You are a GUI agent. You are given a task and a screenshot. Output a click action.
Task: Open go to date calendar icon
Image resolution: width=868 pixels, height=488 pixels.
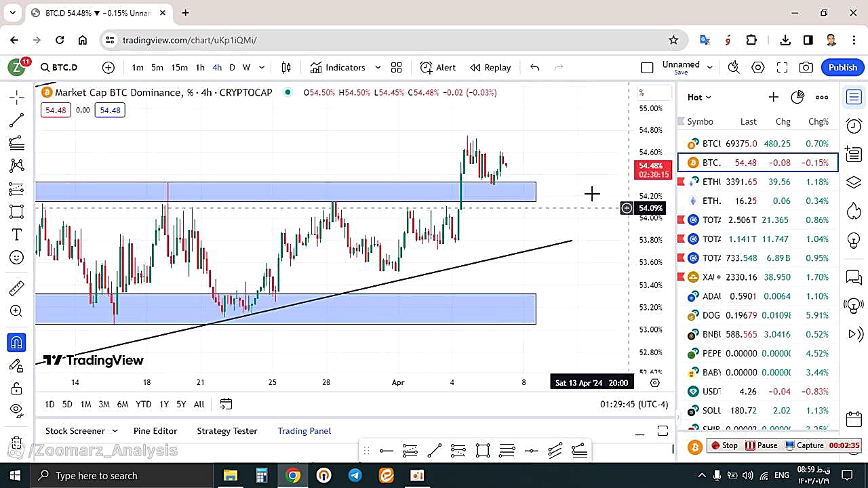[226, 404]
